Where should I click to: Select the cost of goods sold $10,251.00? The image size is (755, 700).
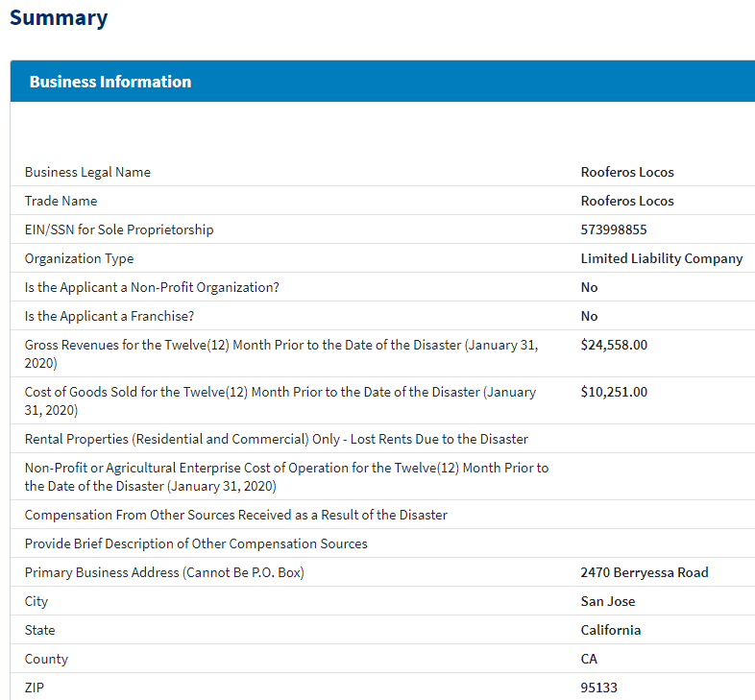[614, 392]
